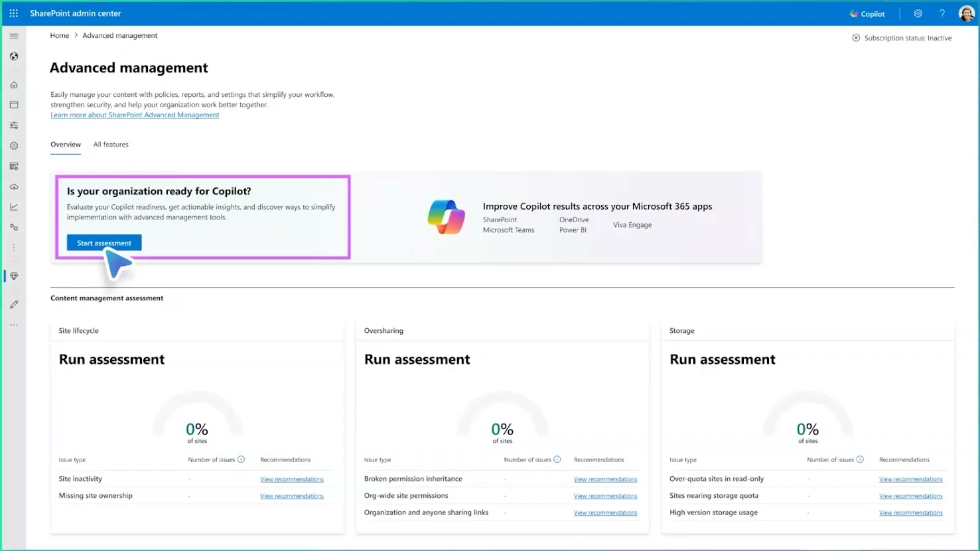Show info for Site lifecycle Number of issues

[242, 459]
